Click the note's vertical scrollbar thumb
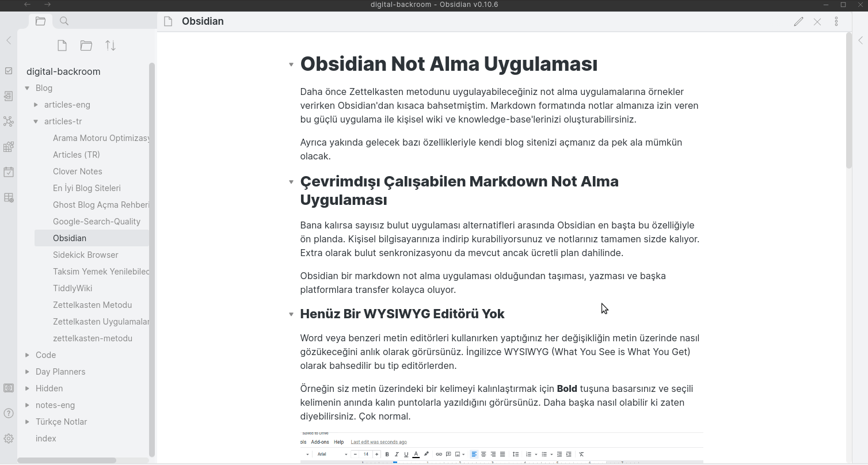Image resolution: width=868 pixels, height=465 pixels. 849,101
